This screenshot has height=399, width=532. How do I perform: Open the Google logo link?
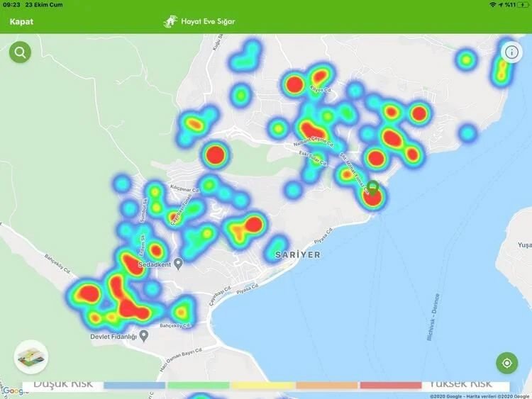point(12,391)
